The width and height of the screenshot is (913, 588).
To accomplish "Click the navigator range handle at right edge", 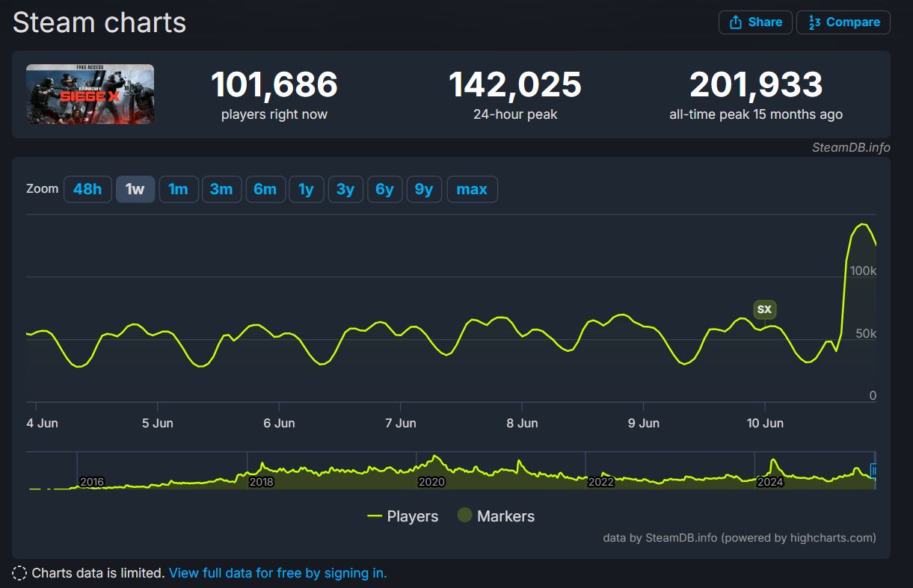I will click(x=874, y=471).
